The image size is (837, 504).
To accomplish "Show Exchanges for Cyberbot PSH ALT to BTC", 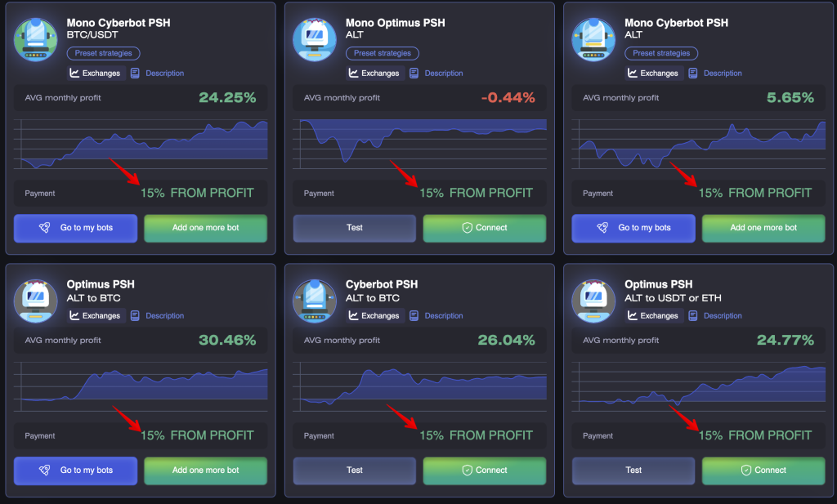I will pyautogui.click(x=375, y=316).
